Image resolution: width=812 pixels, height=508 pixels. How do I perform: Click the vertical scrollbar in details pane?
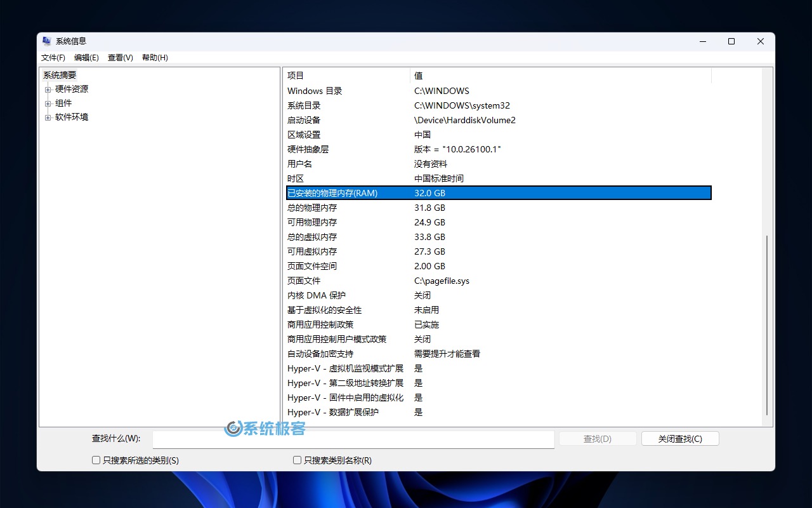[767, 324]
